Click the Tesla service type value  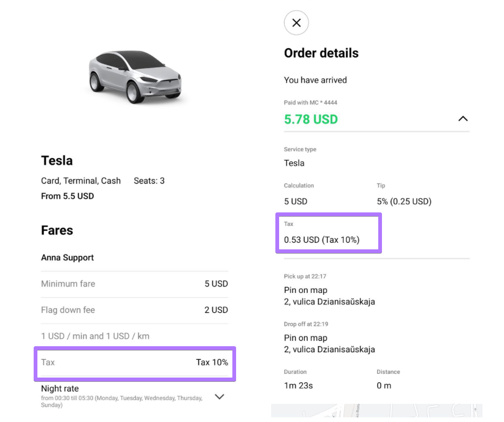(x=294, y=163)
